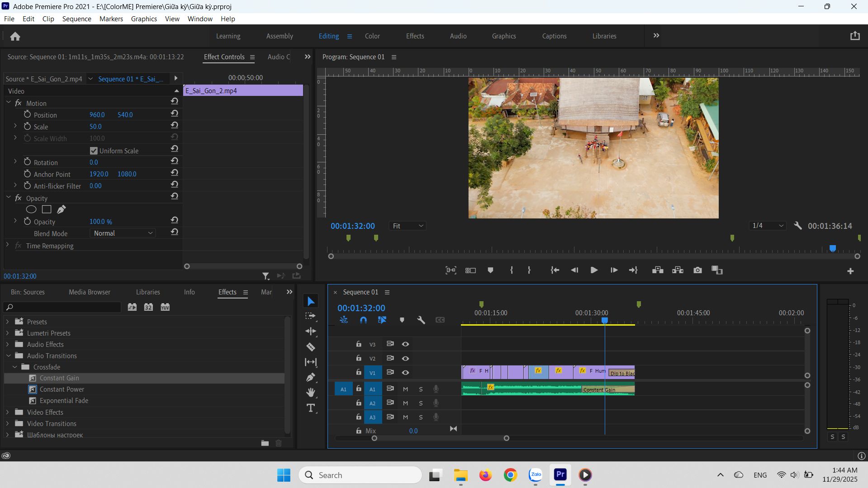The height and width of the screenshot is (488, 868).
Task: Expand the Video Effects folder
Action: coord(7,412)
